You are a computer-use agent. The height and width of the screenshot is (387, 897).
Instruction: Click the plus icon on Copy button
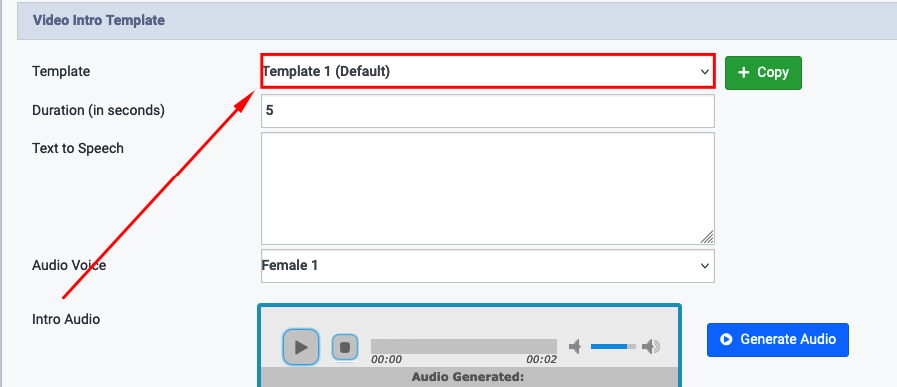(743, 73)
